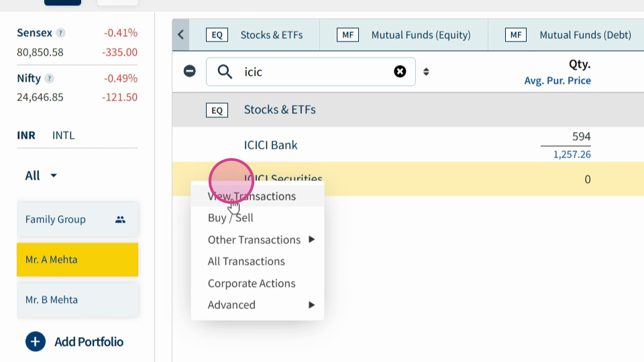Switch to Mutual Funds (Equity) tab
Image resolution: width=644 pixels, height=362 pixels.
[x=404, y=35]
